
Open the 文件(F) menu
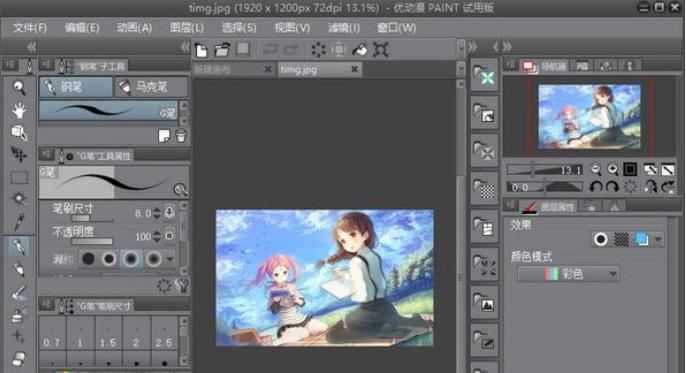click(30, 28)
